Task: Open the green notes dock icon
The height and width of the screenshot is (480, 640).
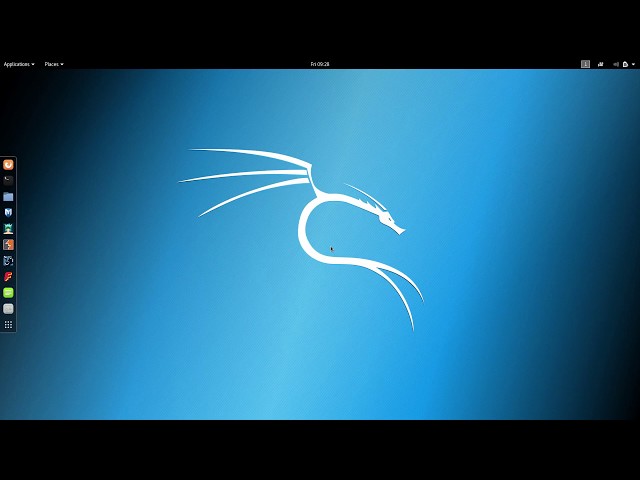Action: point(8,293)
